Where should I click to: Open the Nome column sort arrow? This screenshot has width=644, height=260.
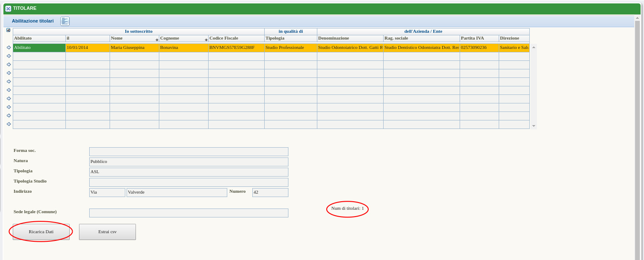(x=157, y=40)
